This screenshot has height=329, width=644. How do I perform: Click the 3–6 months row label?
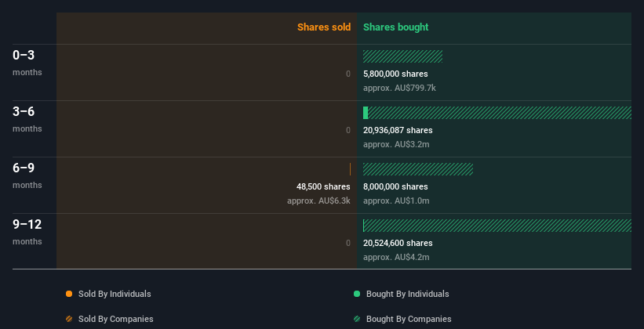(27, 119)
